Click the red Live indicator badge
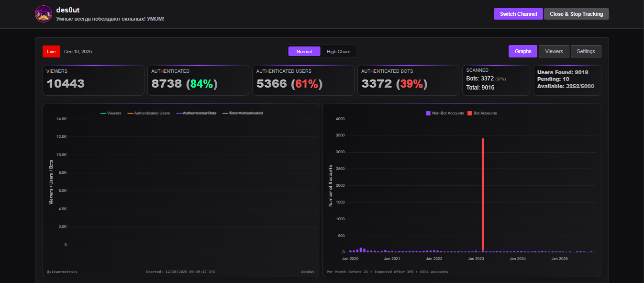 coord(51,51)
